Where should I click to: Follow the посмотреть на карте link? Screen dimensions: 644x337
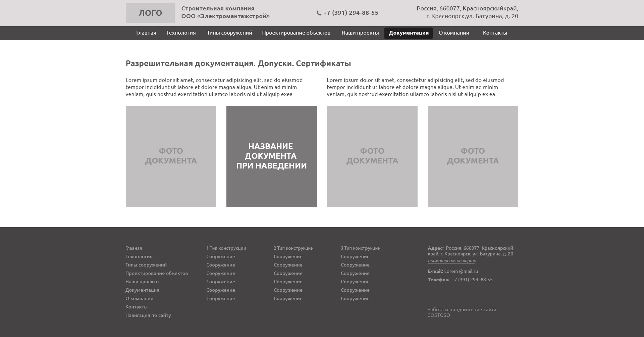click(451, 261)
